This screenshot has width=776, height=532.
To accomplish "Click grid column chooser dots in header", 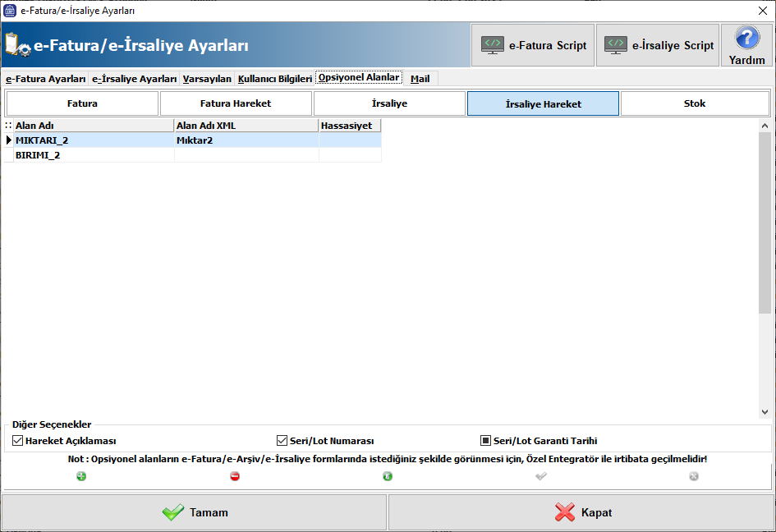I will 8,126.
